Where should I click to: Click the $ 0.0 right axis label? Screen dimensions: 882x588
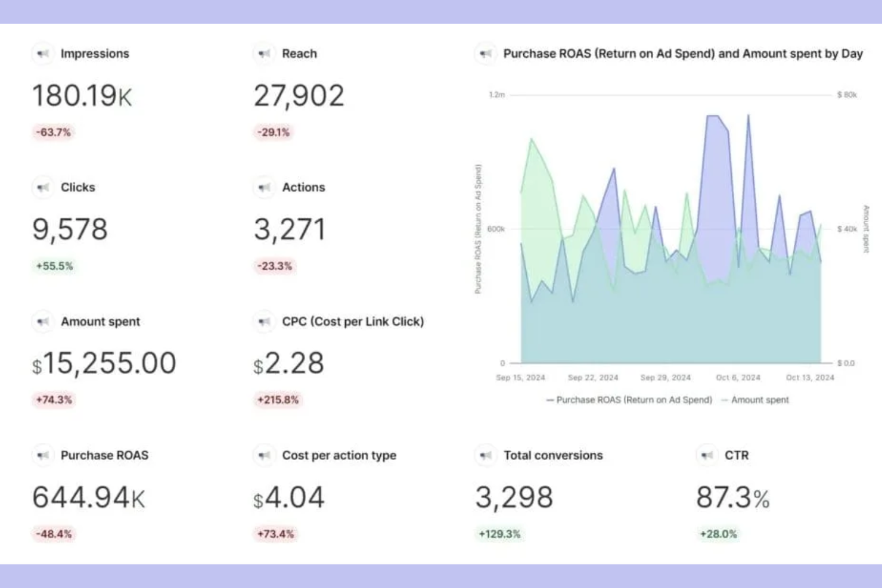tap(846, 363)
